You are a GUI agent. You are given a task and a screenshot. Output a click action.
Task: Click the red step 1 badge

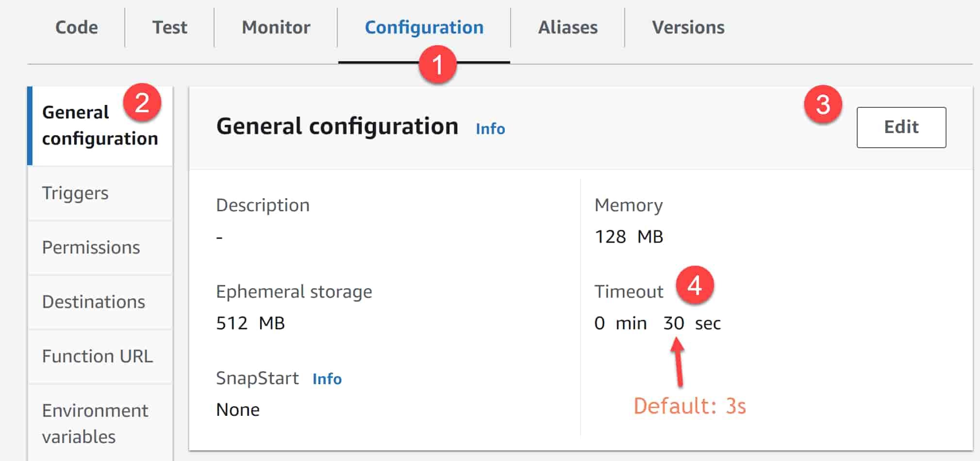click(x=437, y=65)
